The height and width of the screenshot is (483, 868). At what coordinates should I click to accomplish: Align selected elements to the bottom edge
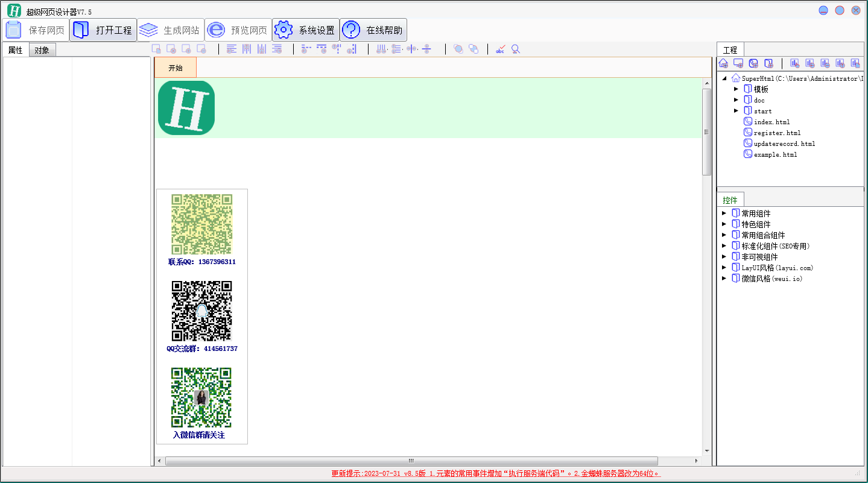click(262, 49)
